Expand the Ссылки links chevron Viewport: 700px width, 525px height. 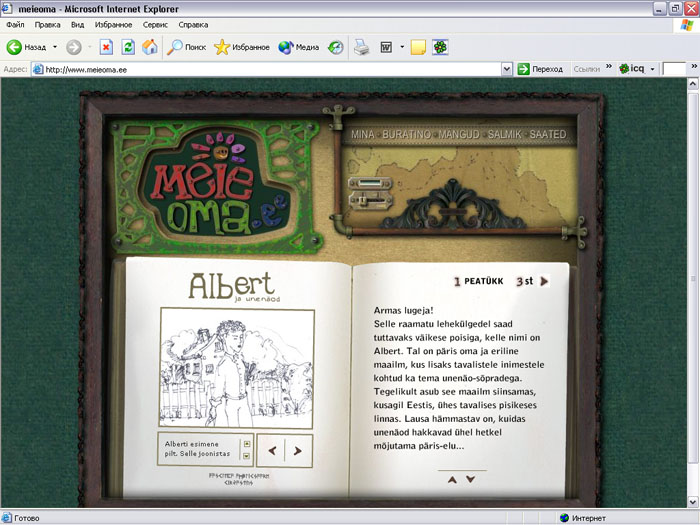tap(609, 67)
